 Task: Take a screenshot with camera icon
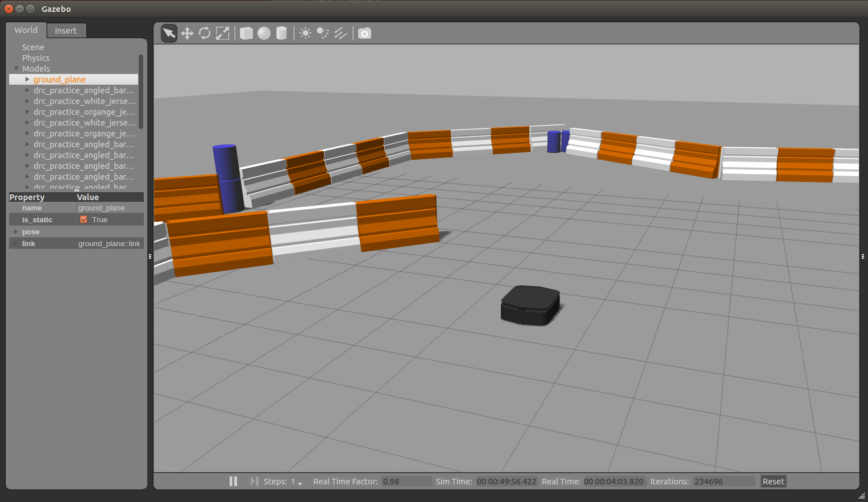364,34
